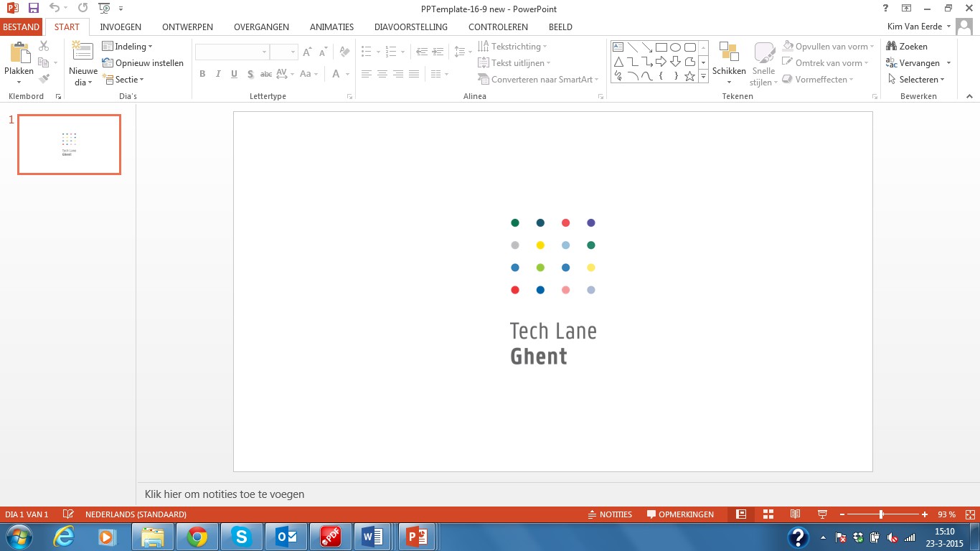The image size is (980, 551).
Task: Click notes field 'Klik hier om notities'
Action: [225, 494]
